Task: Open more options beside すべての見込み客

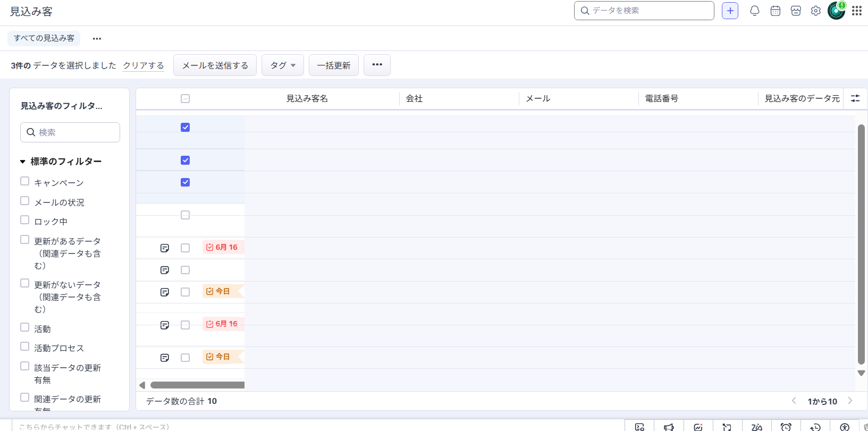Action: pyautogui.click(x=97, y=38)
